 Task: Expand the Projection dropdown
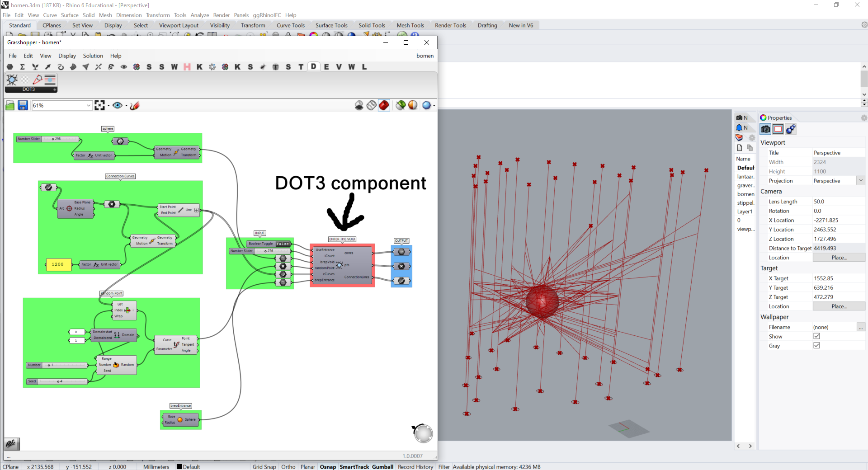coord(861,181)
